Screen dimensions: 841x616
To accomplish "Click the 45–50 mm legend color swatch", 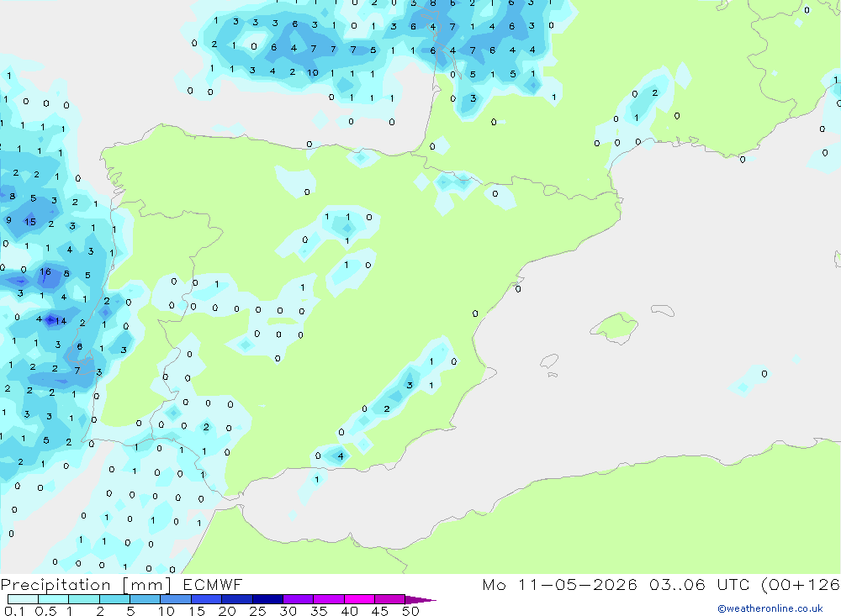I will pos(390,599).
